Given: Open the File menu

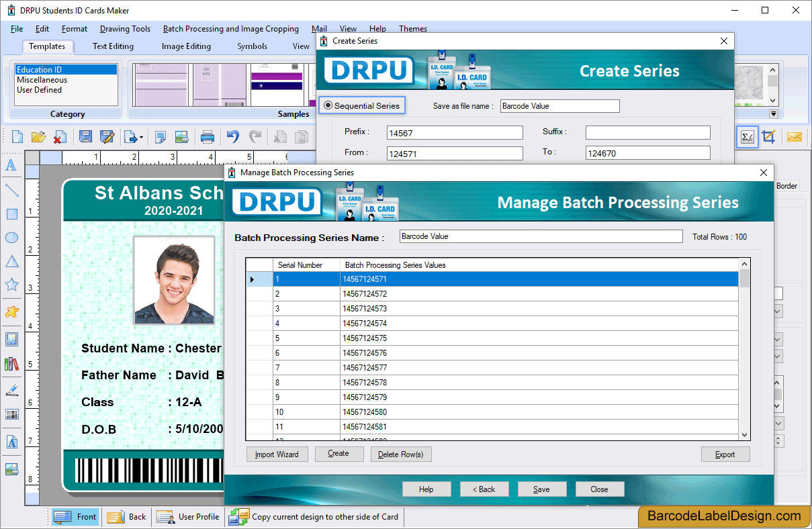Looking at the screenshot, I should tap(17, 29).
